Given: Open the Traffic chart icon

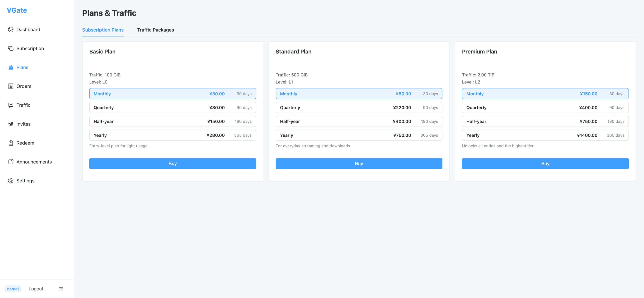Looking at the screenshot, I should pos(10,105).
